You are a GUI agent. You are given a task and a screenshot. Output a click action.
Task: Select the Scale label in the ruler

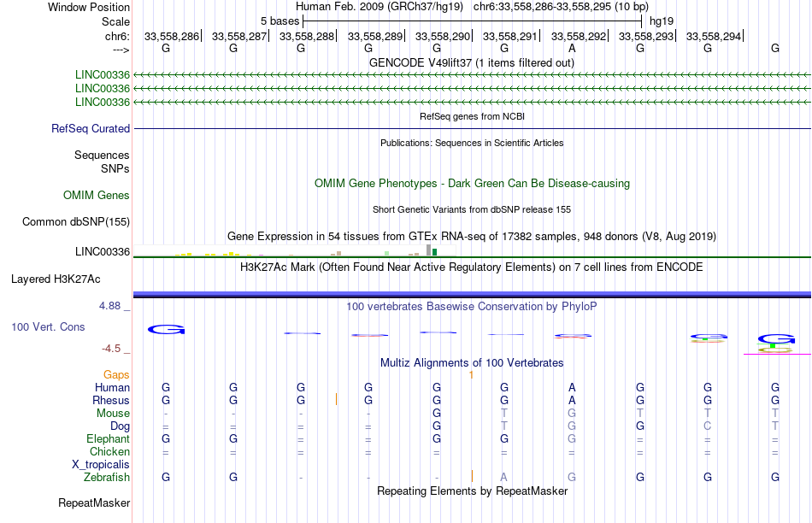(x=115, y=21)
